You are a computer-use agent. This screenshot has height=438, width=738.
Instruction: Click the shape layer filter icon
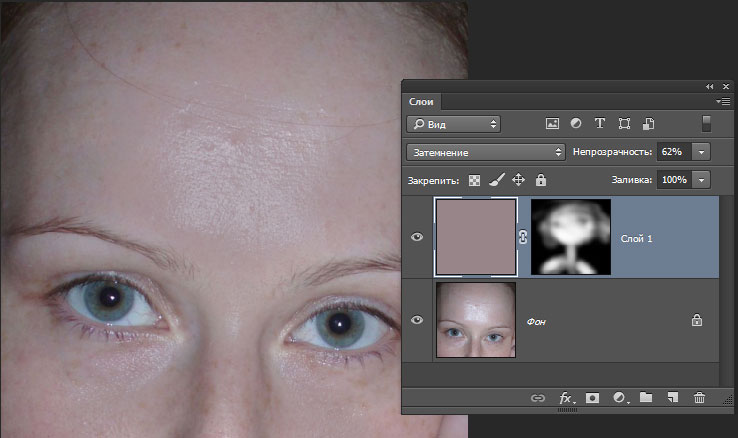coord(624,124)
